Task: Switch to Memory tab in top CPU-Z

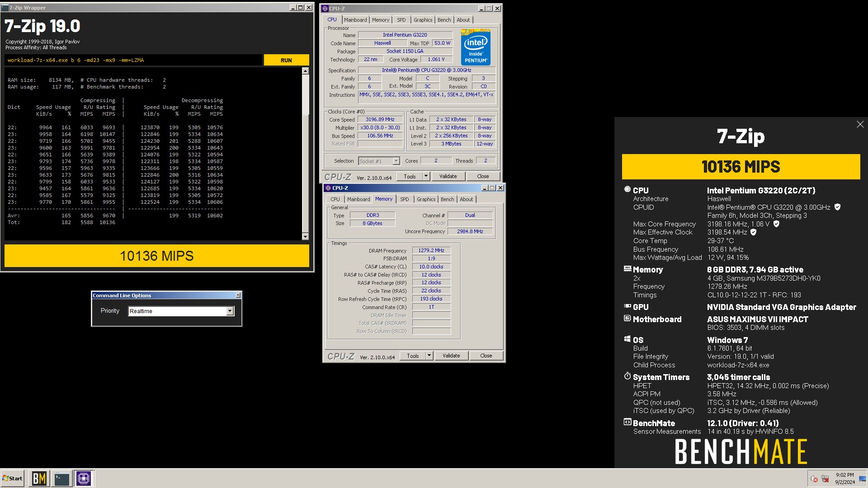Action: tap(381, 20)
